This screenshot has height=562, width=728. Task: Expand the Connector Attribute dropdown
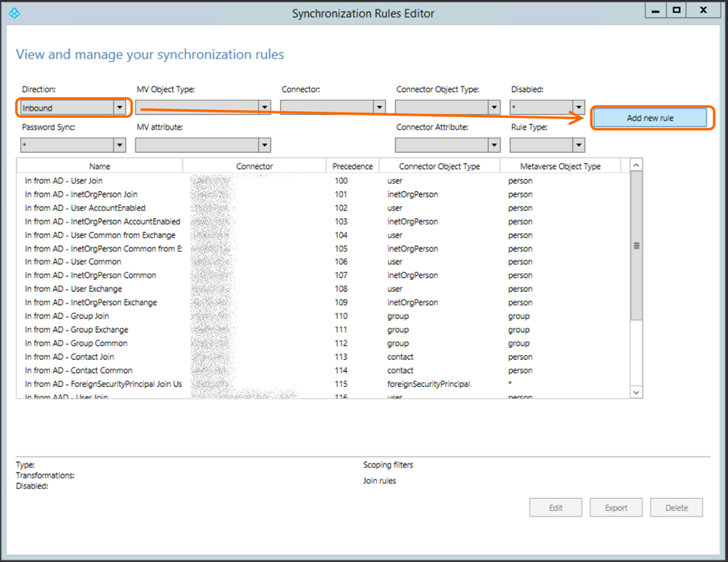pyautogui.click(x=448, y=146)
